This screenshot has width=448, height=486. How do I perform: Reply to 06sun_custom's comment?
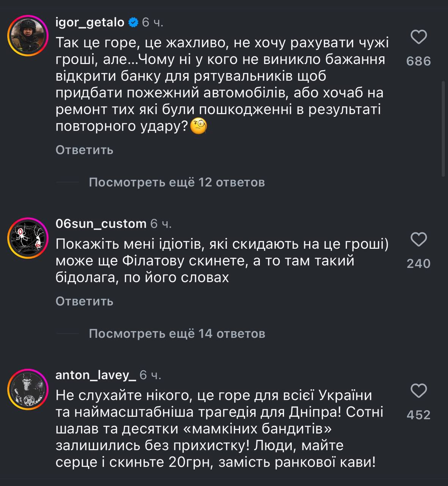[x=84, y=301]
